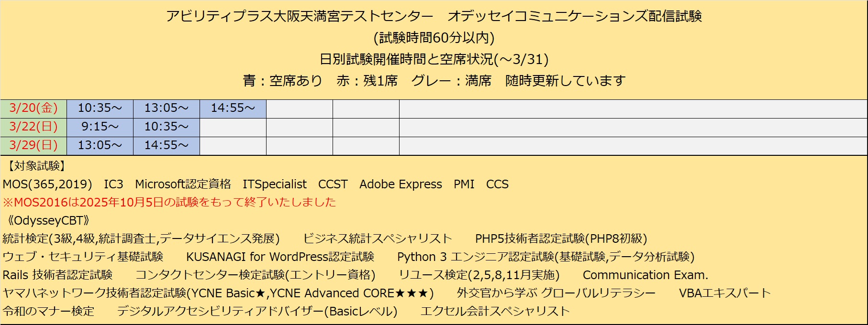Select the 14:55～ slot on 3/29(日)
Image resolution: width=868 pixels, height=325 pixels.
[x=166, y=145]
